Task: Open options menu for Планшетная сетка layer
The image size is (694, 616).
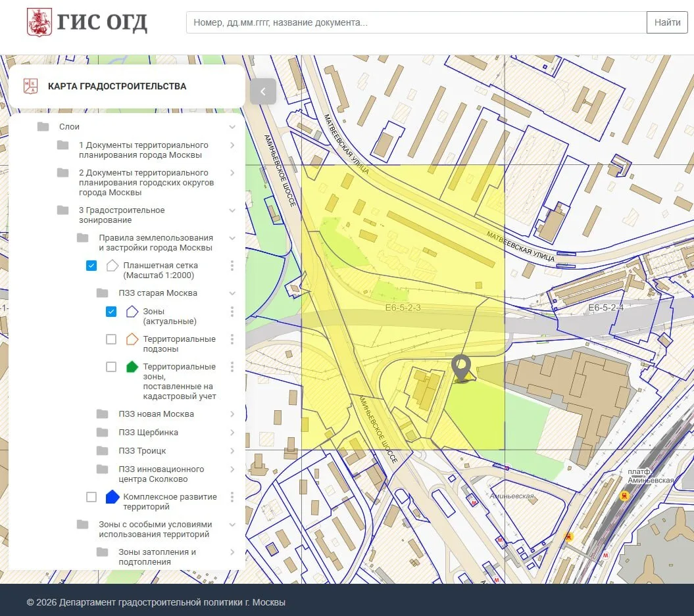Action: coord(232,266)
